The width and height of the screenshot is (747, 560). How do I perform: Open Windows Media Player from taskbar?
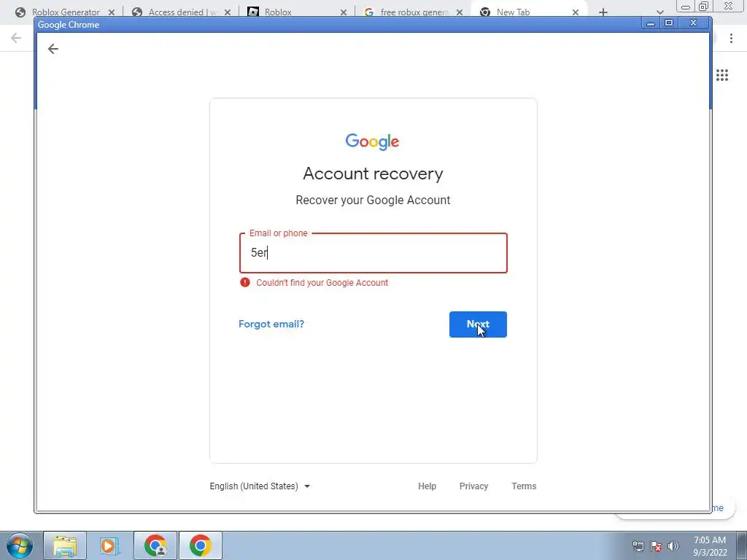(109, 545)
